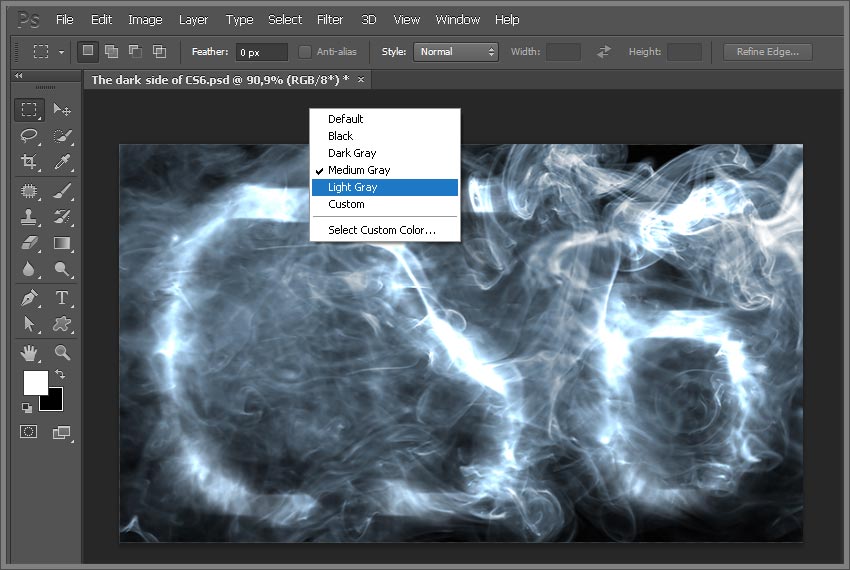This screenshot has width=850, height=570.
Task: Select the Clone Stamp tool
Action: 29,217
